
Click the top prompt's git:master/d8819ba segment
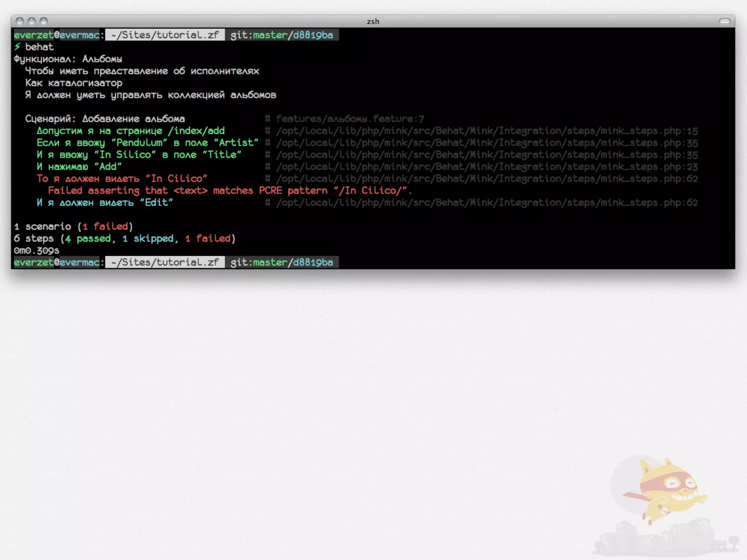pyautogui.click(x=282, y=35)
